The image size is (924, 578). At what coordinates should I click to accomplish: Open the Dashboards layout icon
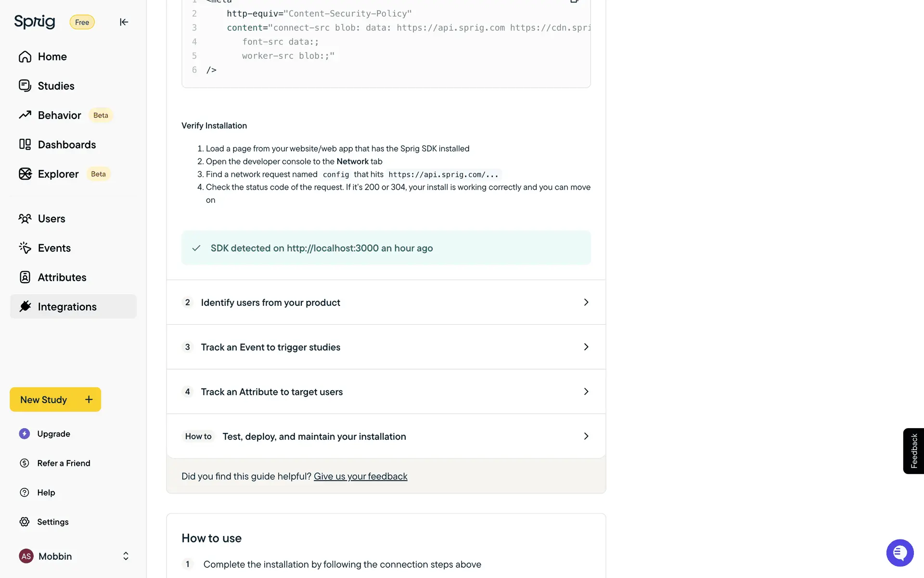(x=25, y=144)
